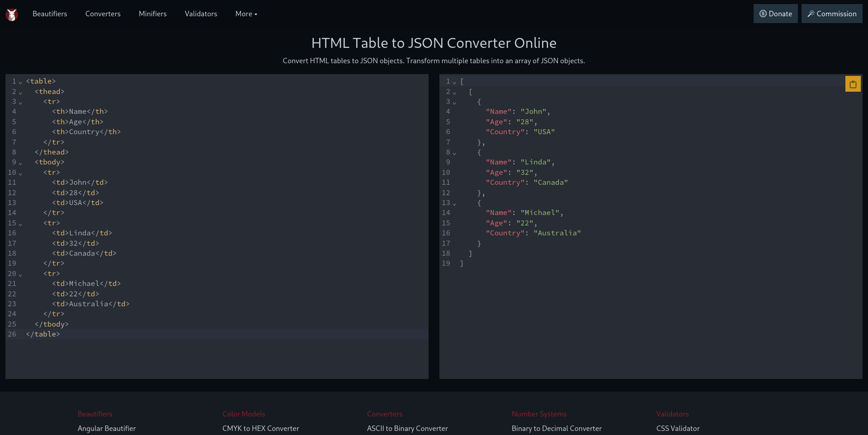The image size is (868, 435).
Task: Click the <td>32</td> line in HTML editor
Action: coord(75,243)
